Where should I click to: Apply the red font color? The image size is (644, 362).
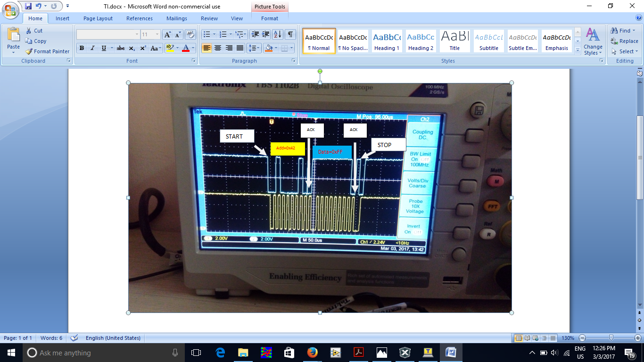(185, 48)
